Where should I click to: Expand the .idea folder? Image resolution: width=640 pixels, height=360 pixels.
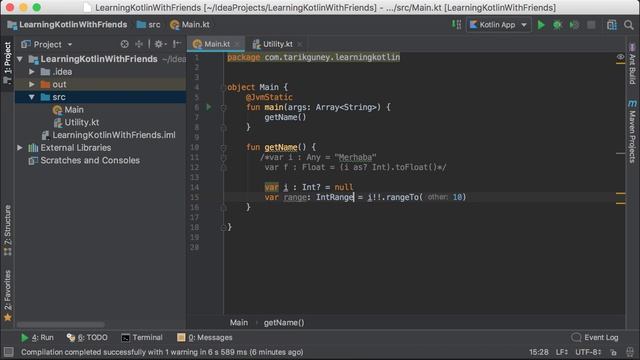click(32, 72)
